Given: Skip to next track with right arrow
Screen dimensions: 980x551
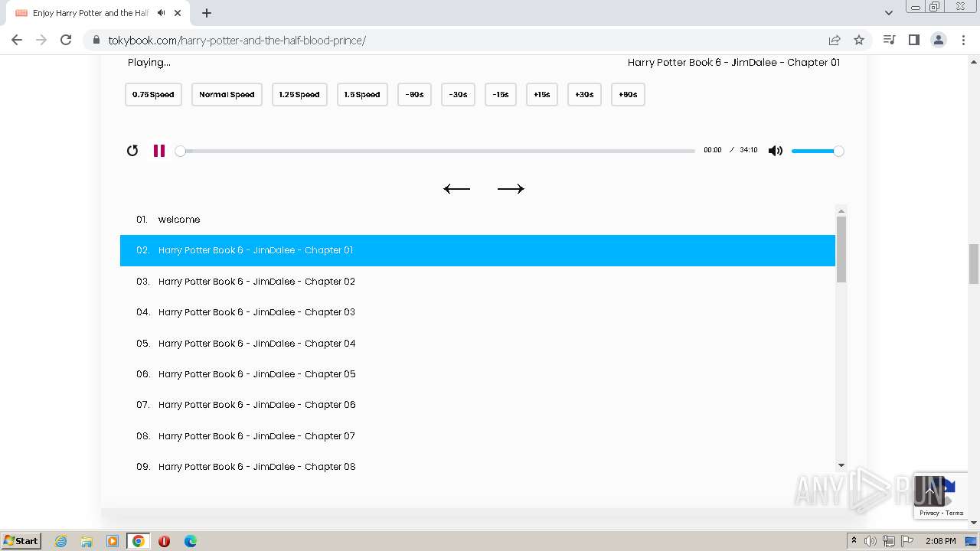Looking at the screenshot, I should tap(511, 189).
